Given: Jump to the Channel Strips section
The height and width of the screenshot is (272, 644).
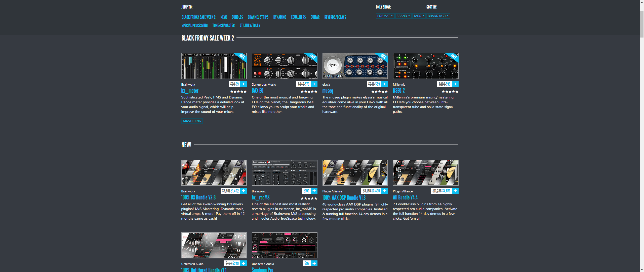Looking at the screenshot, I should 258,17.
